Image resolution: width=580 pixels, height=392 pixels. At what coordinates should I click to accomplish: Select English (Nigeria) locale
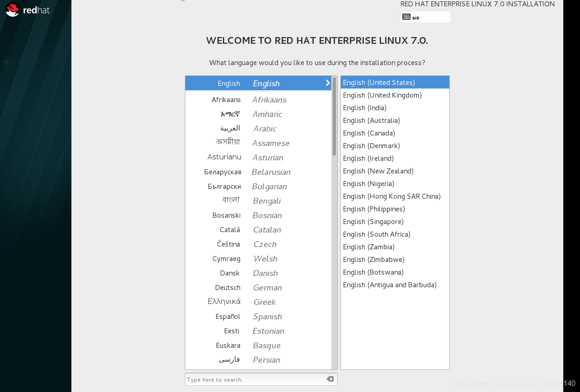point(395,184)
